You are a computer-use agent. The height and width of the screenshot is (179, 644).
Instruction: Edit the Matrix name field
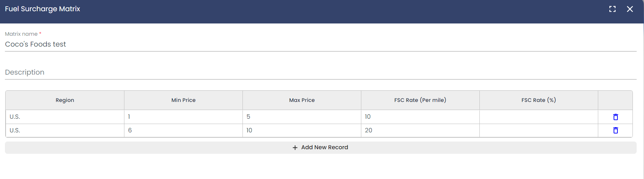(x=320, y=44)
